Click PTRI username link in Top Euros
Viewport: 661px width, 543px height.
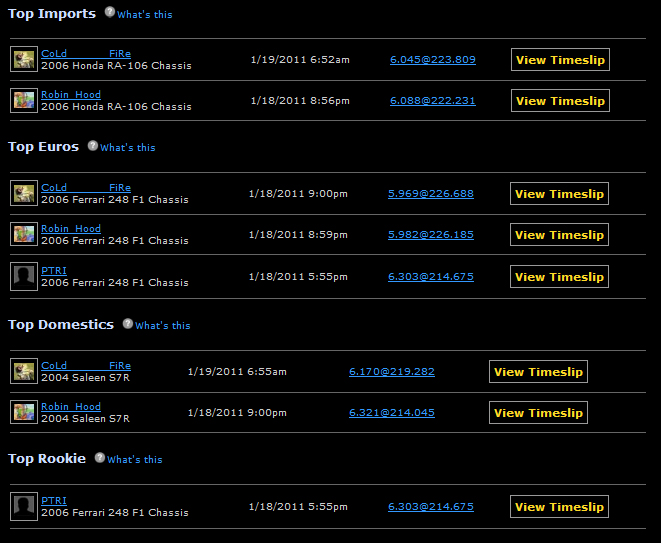tap(53, 270)
